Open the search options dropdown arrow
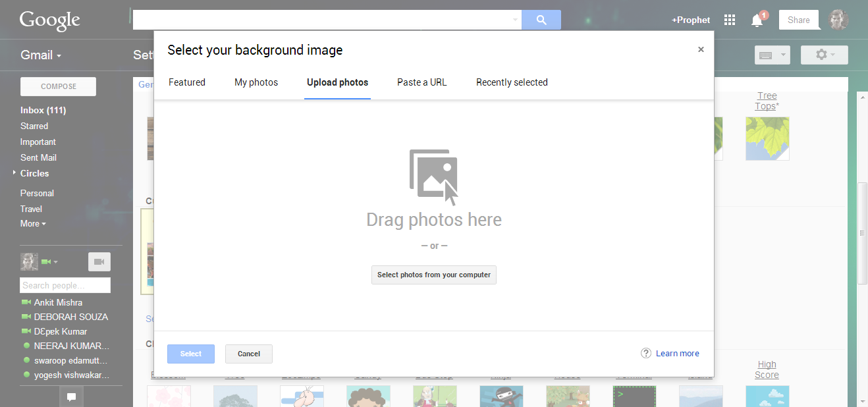 [514, 20]
